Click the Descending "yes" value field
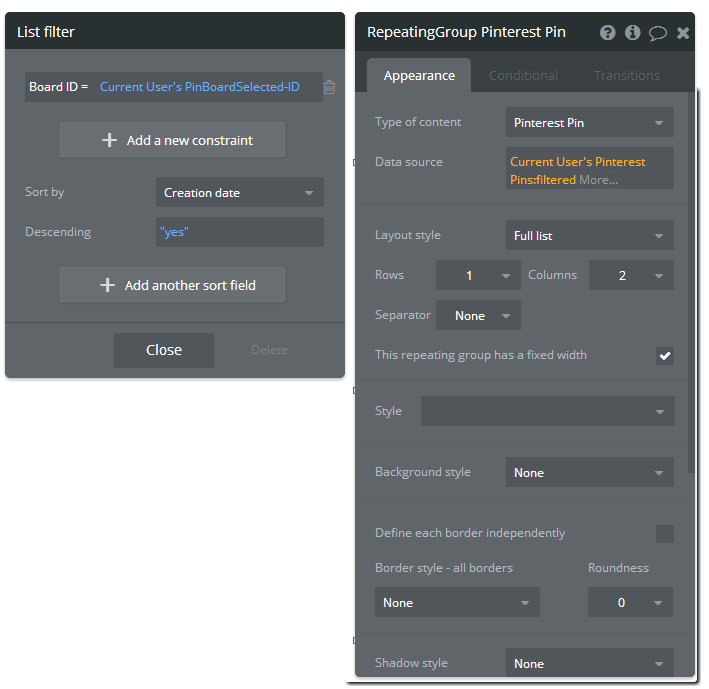 click(239, 232)
